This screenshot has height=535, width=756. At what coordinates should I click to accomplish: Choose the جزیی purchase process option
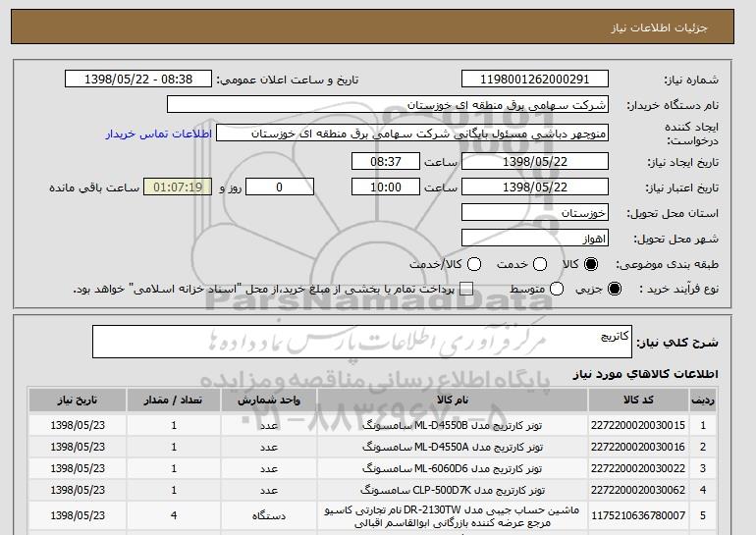pos(616,289)
